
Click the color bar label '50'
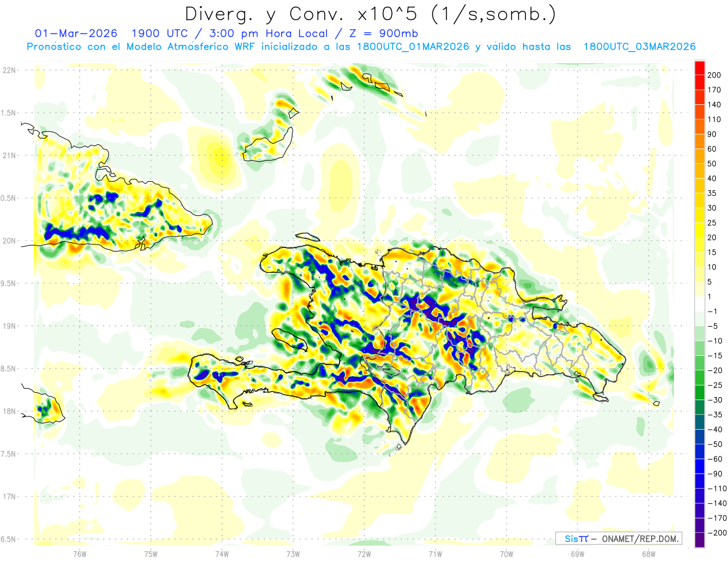click(713, 164)
